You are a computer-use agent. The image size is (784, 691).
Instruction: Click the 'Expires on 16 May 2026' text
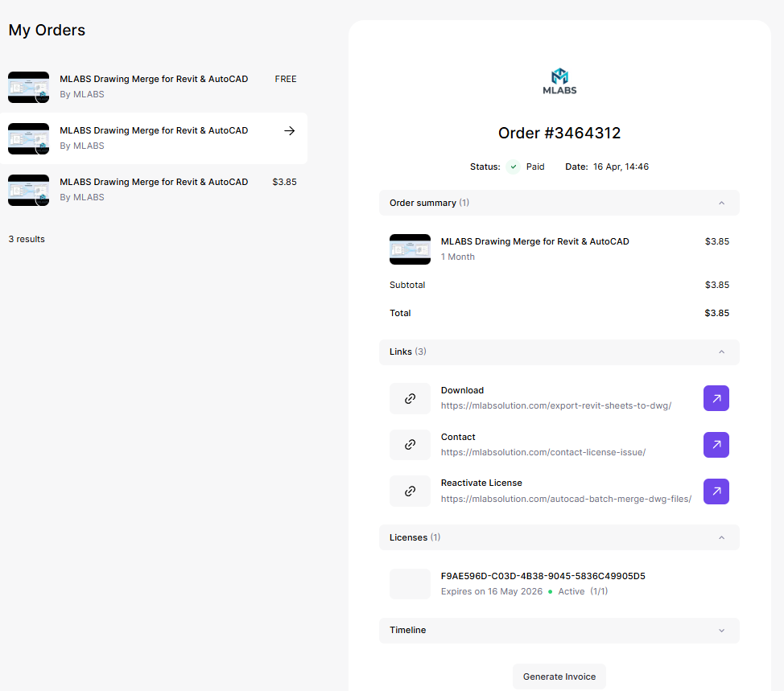(492, 591)
